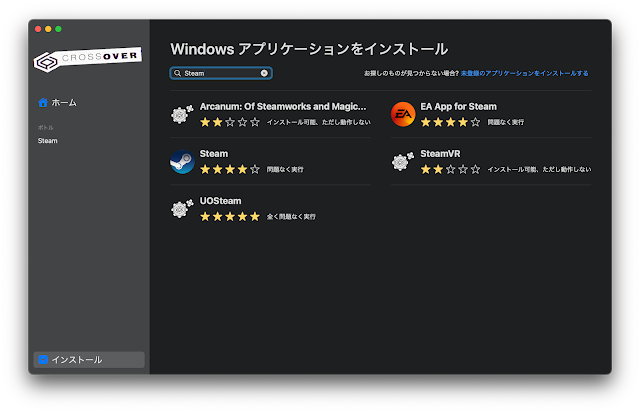Click the EA App for Steam logo
640x412 pixels.
(x=403, y=114)
